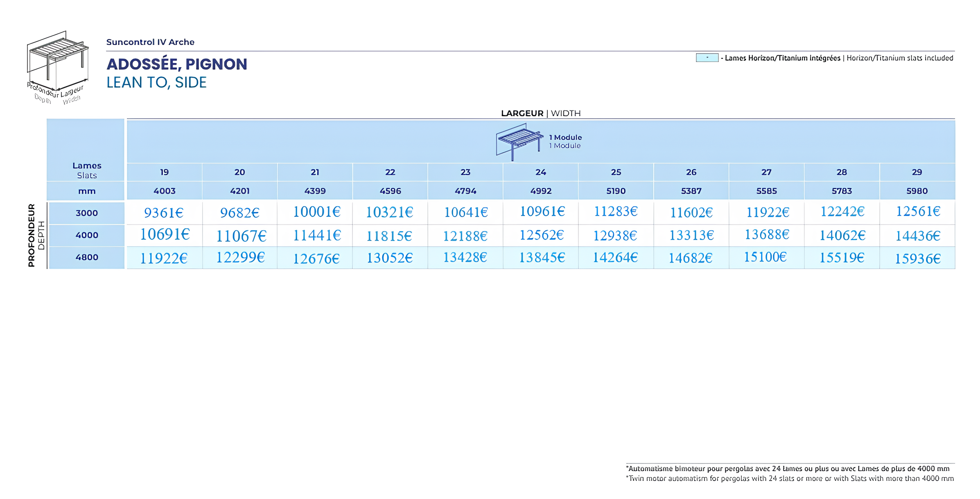
Task: Click the pergola diagram in the top-left corner
Action: (x=57, y=61)
